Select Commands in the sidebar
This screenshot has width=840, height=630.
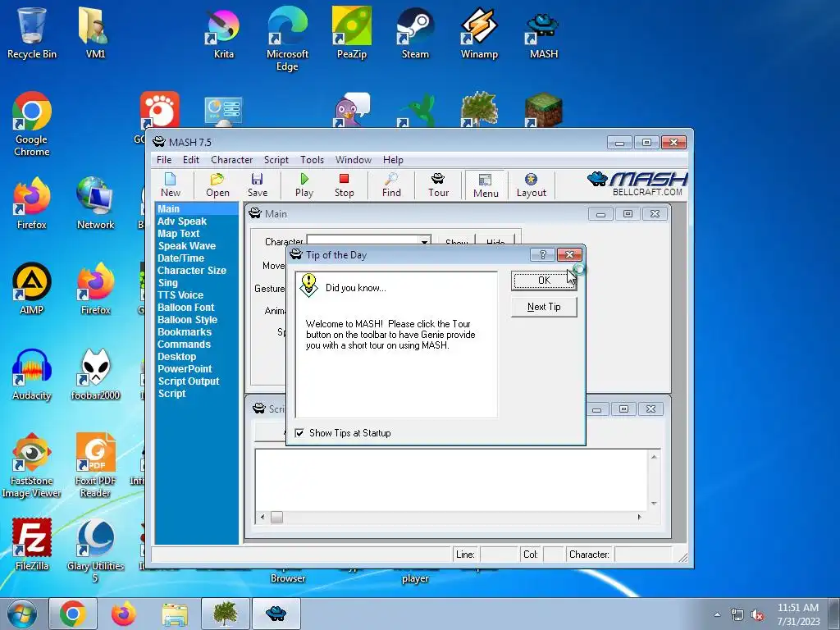pyautogui.click(x=184, y=345)
